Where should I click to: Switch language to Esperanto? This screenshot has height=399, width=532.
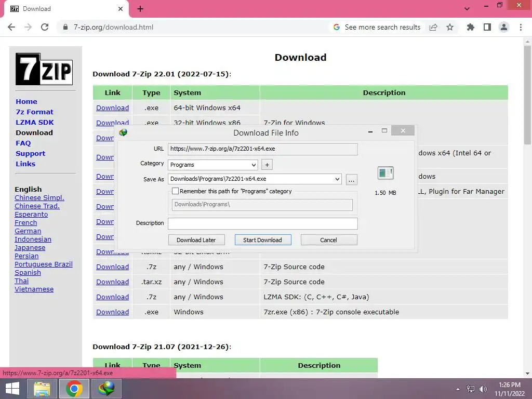click(31, 215)
